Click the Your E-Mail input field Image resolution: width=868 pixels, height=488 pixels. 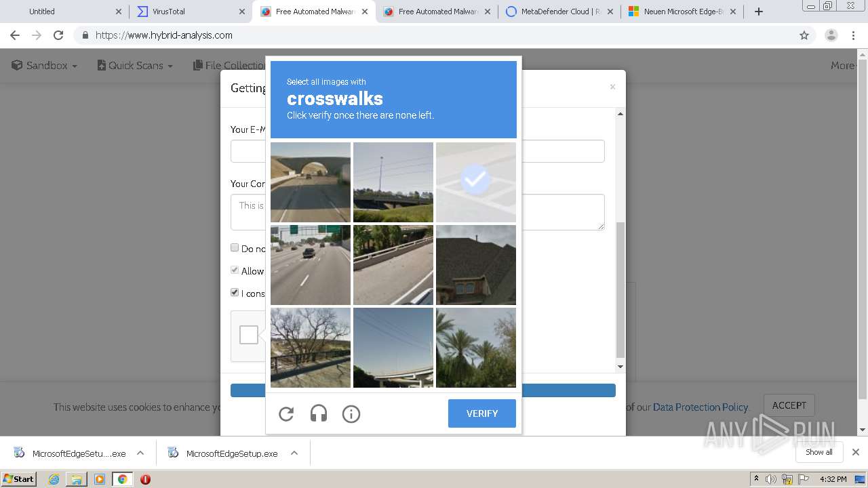coord(417,151)
